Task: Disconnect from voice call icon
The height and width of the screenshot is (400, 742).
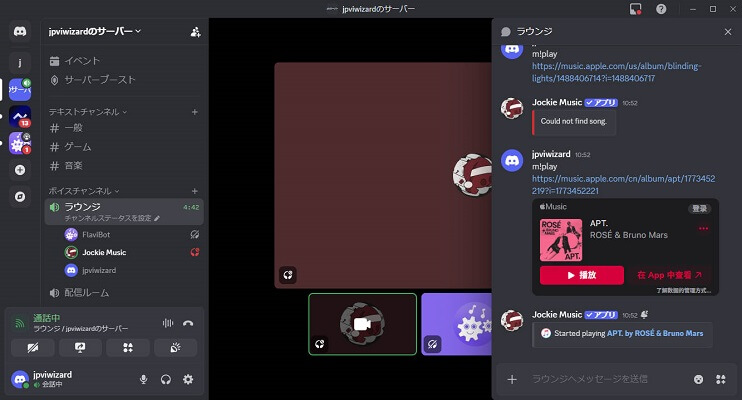Action: click(188, 323)
